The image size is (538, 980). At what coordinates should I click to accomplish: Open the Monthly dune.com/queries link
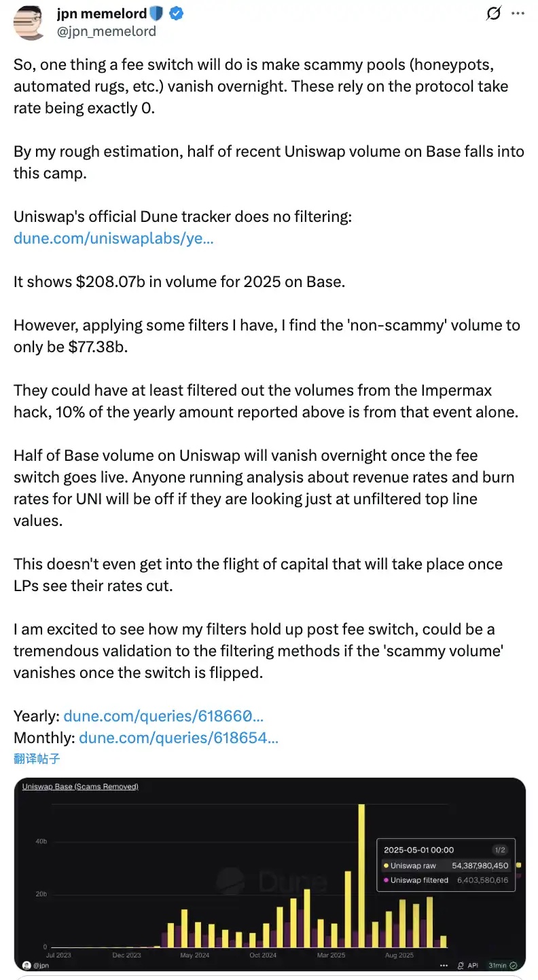point(179,737)
